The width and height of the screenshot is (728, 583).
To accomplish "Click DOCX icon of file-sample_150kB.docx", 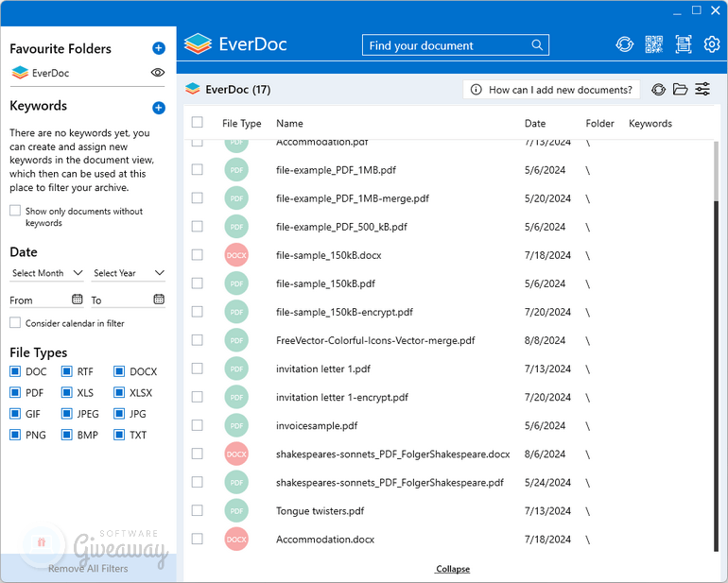I will tap(236, 255).
